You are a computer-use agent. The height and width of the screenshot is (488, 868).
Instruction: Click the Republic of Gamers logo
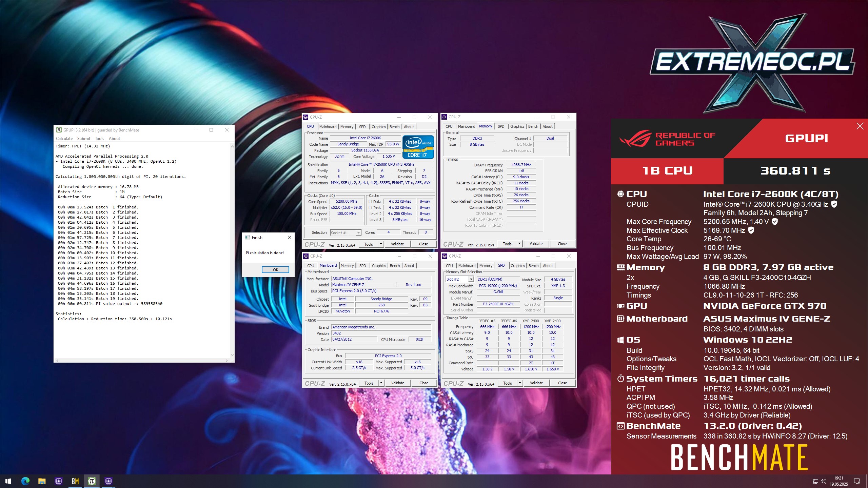(667, 139)
